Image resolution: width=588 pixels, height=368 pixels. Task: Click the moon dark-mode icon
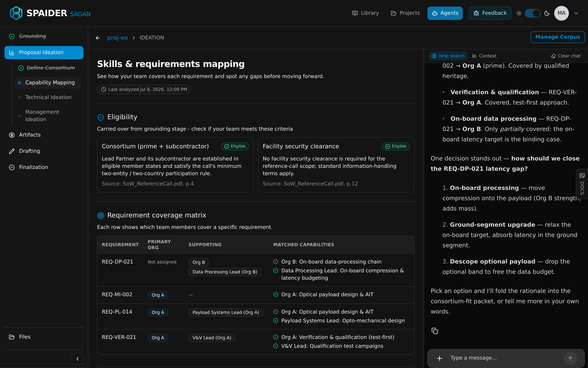click(547, 13)
